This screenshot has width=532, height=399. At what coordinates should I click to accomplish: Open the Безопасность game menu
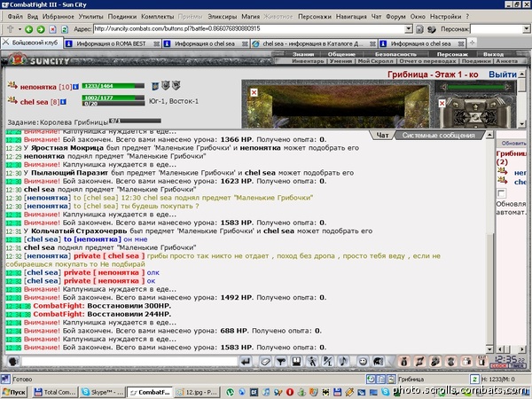(395, 54)
